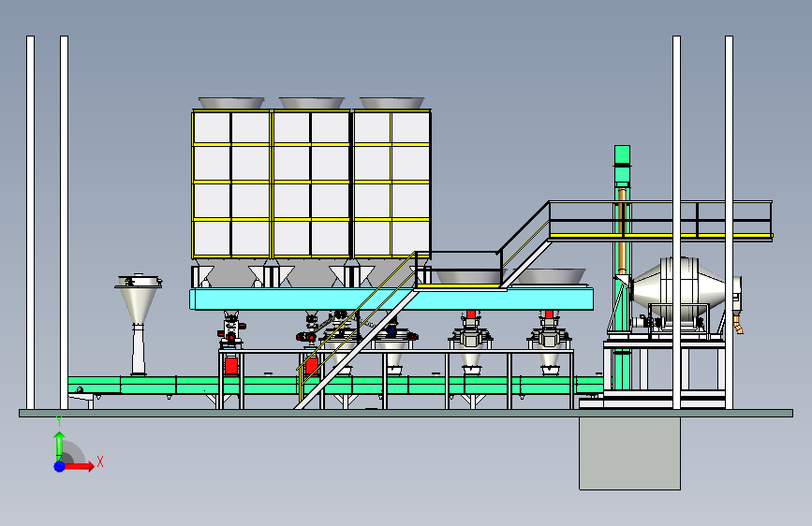Select the grey floor slab
Viewport: 812px width, 526px height.
tap(406, 413)
